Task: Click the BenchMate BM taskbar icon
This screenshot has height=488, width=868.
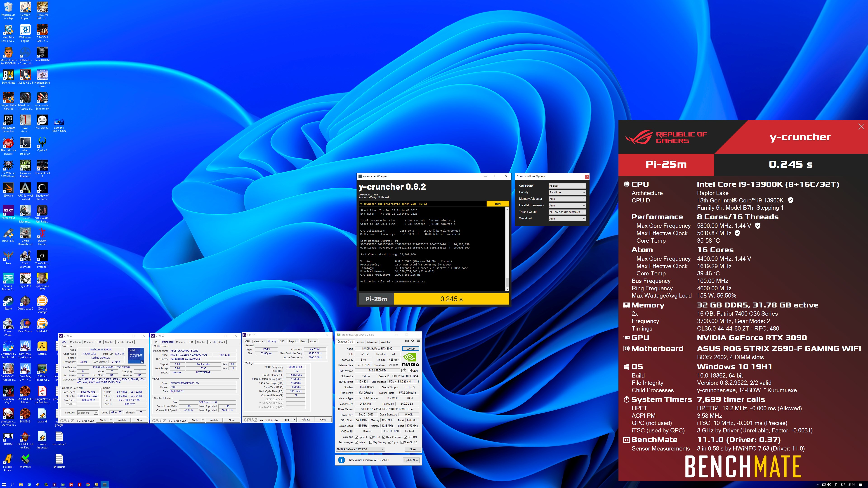Action: (x=96, y=485)
